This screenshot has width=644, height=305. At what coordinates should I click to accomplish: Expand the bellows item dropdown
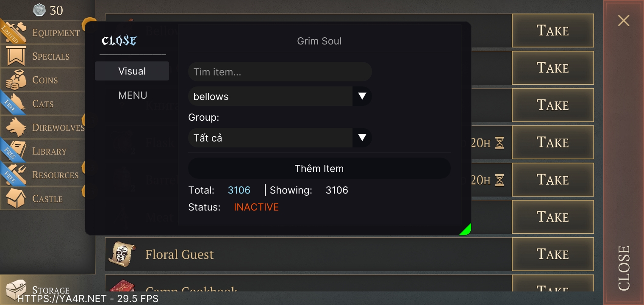point(362,96)
